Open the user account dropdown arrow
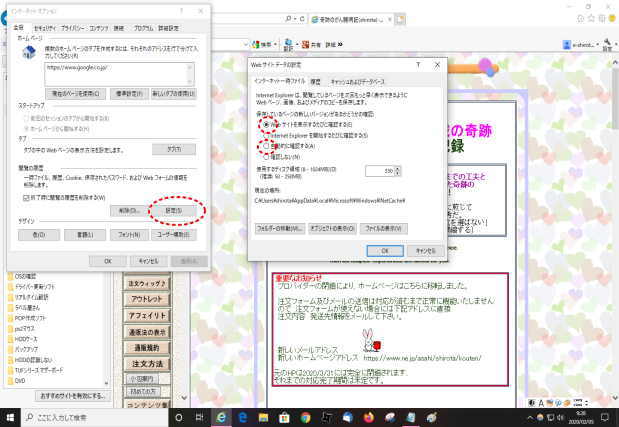This screenshot has width=619, height=427. (598, 45)
